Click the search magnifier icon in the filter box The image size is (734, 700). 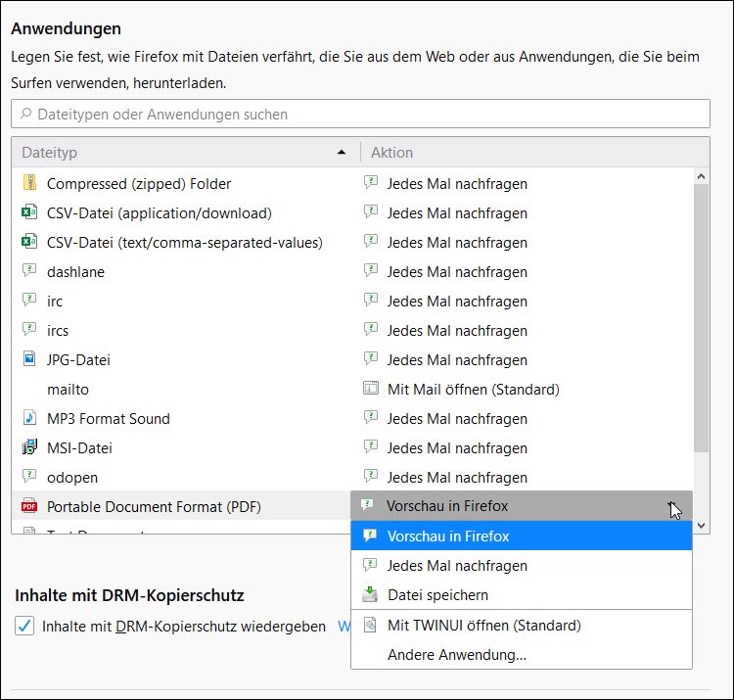click(26, 114)
